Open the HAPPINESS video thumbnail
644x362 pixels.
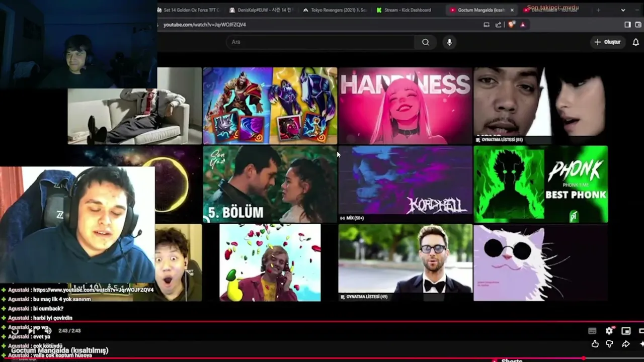pos(406,106)
